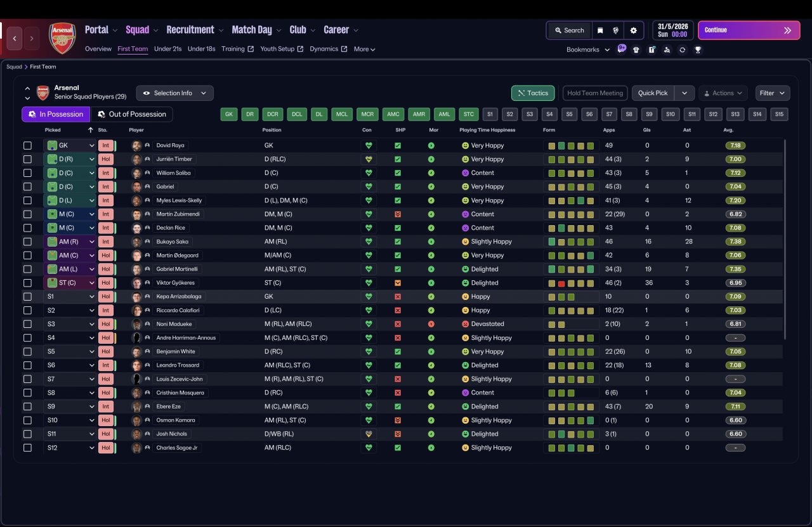Click David Raya's form squares
The height and width of the screenshot is (527, 812).
[571, 145]
